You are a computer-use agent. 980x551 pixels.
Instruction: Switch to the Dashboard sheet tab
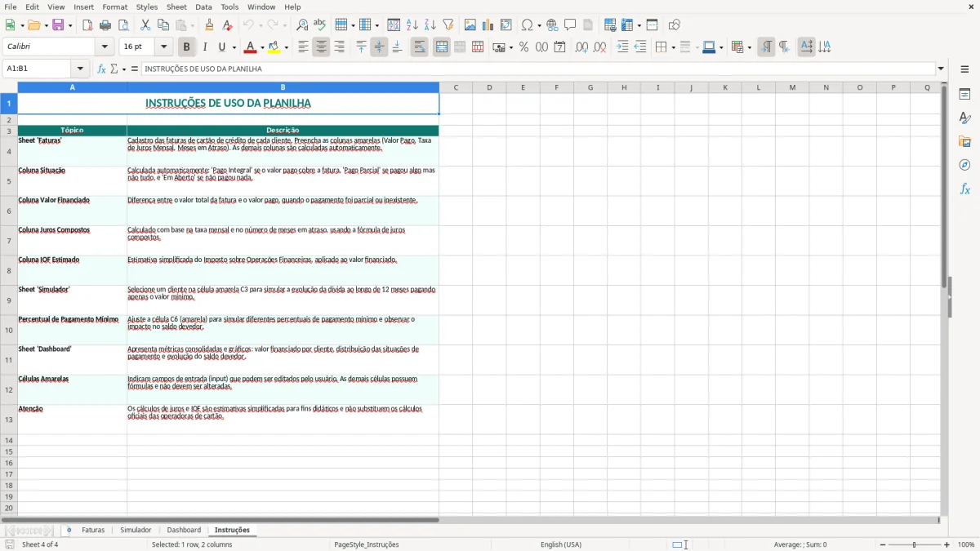click(x=184, y=530)
